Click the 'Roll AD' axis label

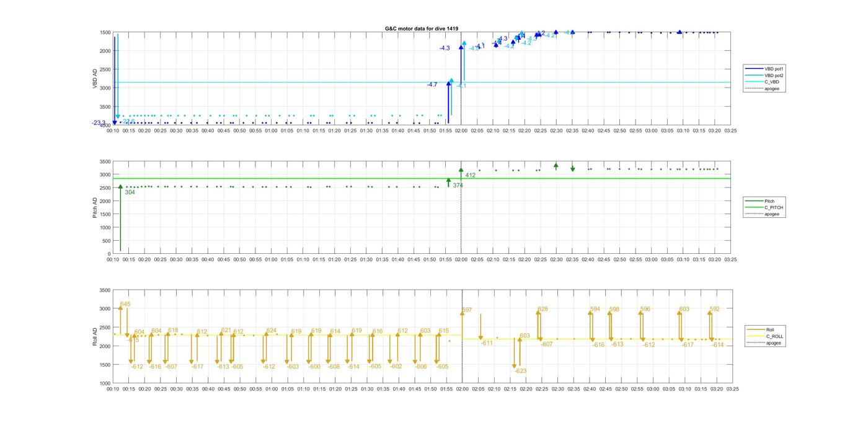point(95,336)
